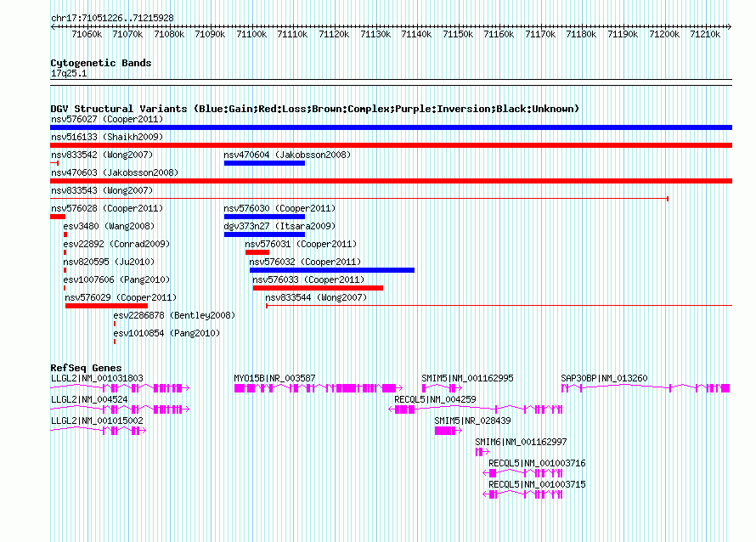The height and width of the screenshot is (542, 756).
Task: Select gene SMIM5|NM_001162995 label
Action: point(468,379)
